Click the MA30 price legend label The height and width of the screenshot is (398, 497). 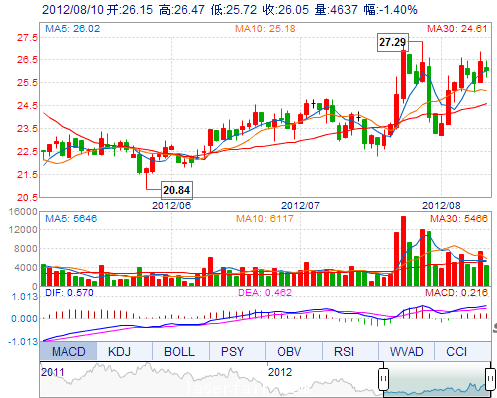pos(457,29)
